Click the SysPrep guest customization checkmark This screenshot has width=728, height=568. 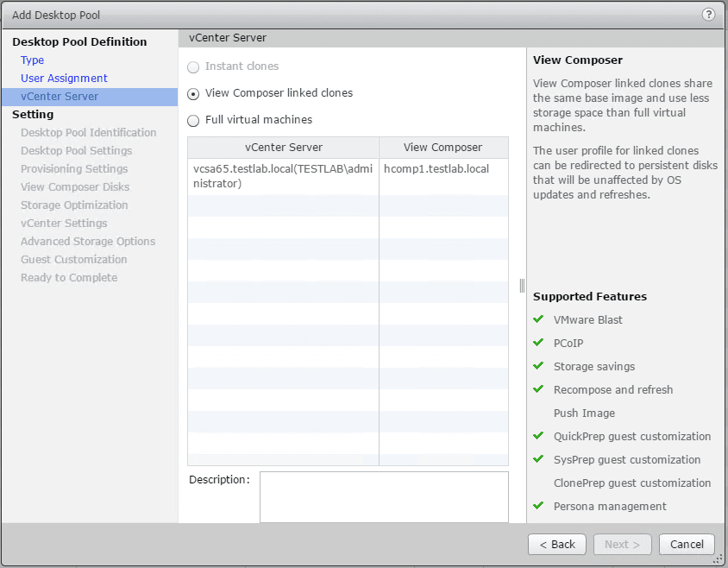(538, 459)
